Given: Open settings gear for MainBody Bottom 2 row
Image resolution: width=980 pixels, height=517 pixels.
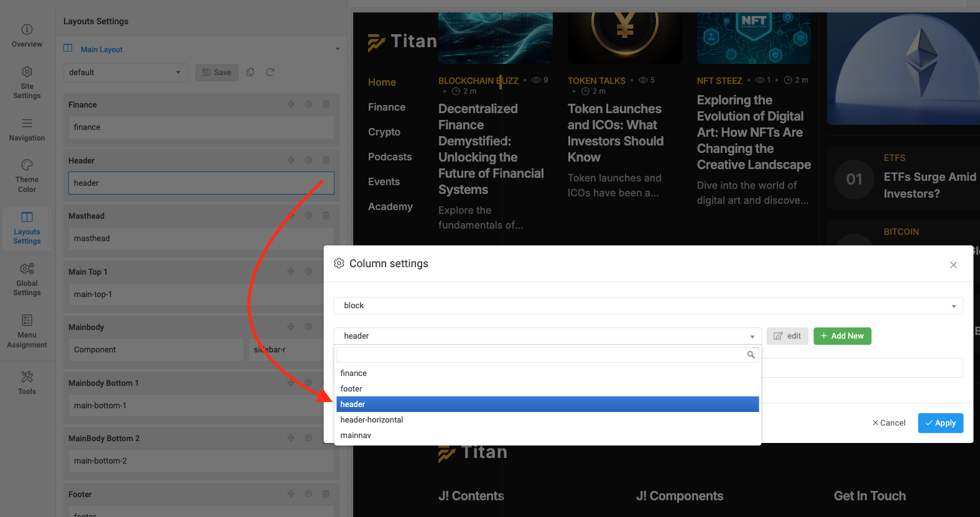Looking at the screenshot, I should pyautogui.click(x=308, y=438).
